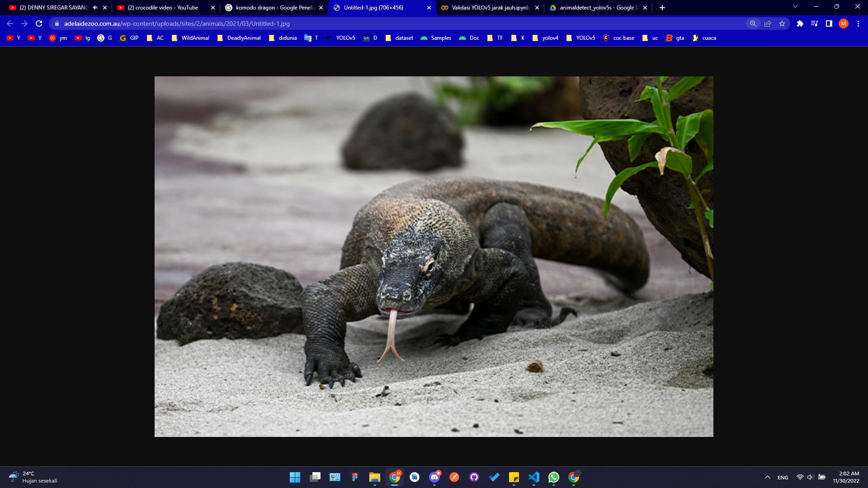Image resolution: width=868 pixels, height=488 pixels.
Task: Open the TF bookmark folder
Action: pyautogui.click(x=495, y=38)
